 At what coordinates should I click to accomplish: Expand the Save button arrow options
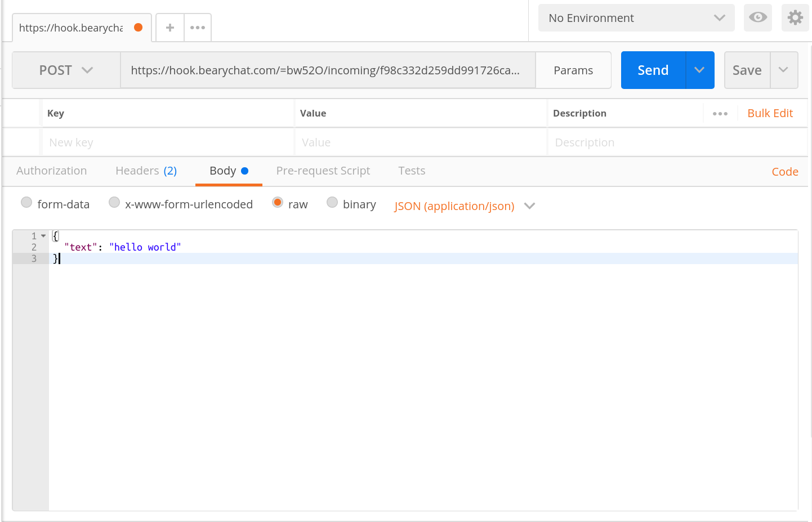coord(784,70)
